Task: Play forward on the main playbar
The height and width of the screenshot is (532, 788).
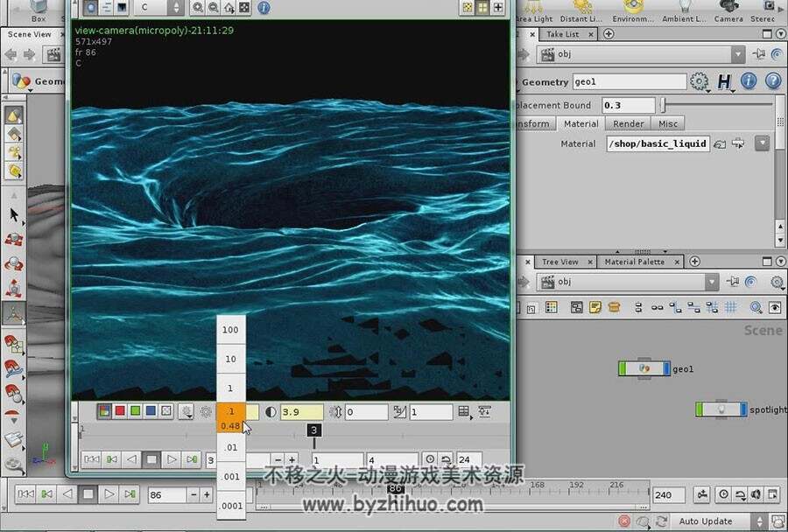Action: click(109, 494)
